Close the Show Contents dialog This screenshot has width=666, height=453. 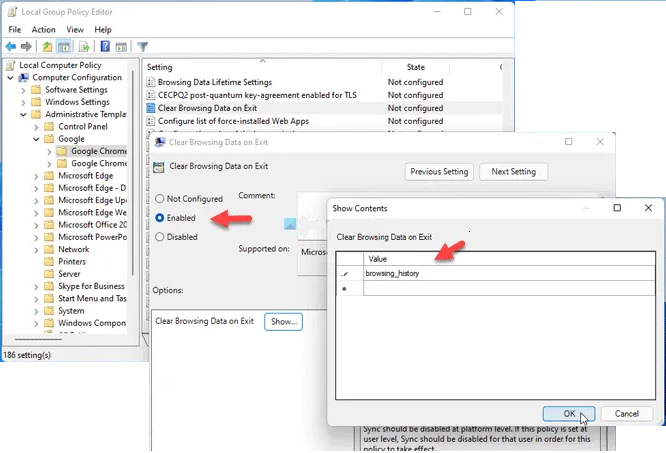[x=648, y=208]
